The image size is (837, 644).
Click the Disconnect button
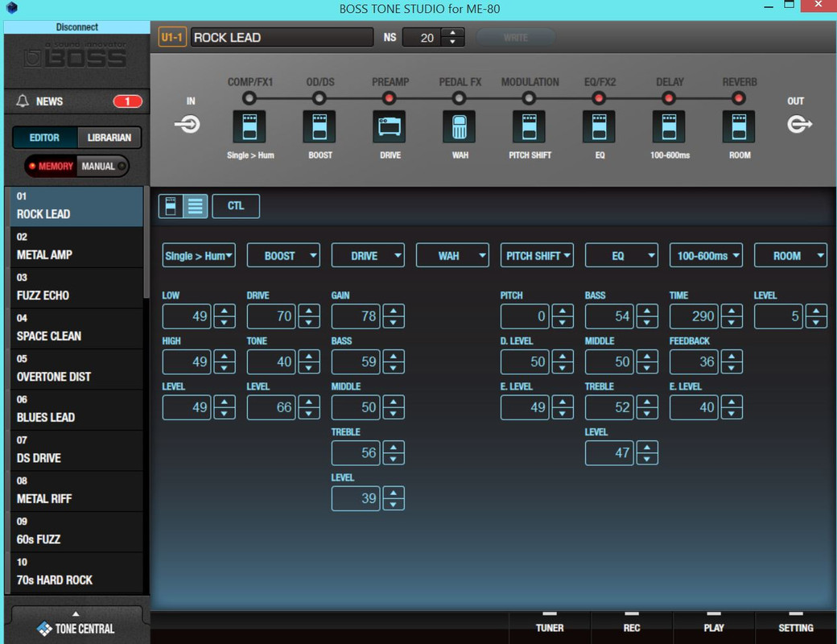tap(77, 27)
